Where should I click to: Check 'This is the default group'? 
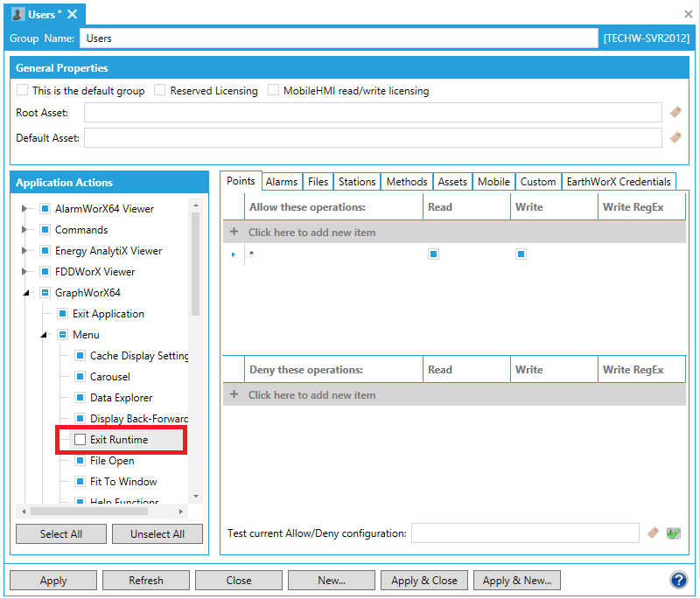click(x=23, y=90)
